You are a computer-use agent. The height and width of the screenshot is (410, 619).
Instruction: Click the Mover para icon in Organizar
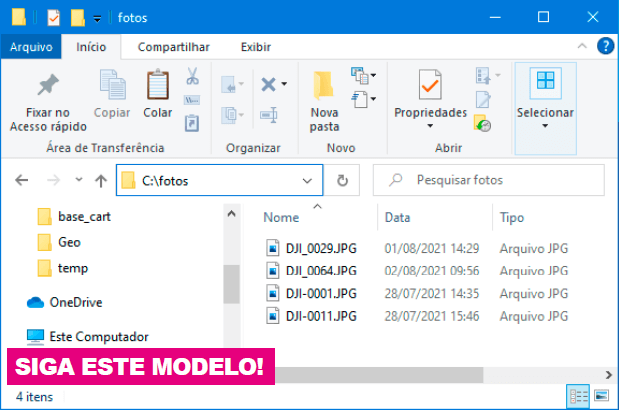click(x=229, y=84)
